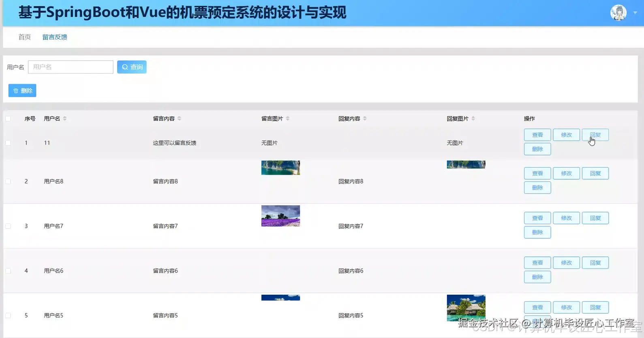Click the blue 删除 batch delete button

pyautogui.click(x=22, y=91)
